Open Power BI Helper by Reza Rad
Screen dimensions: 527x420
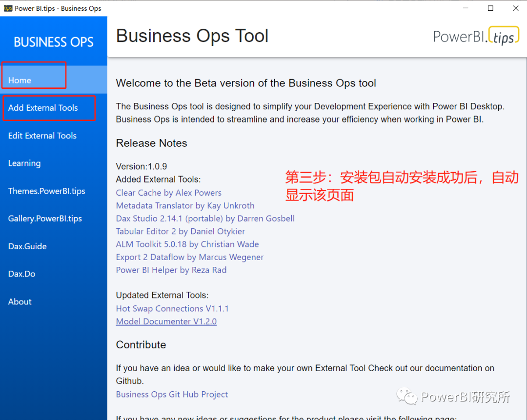[171, 270]
